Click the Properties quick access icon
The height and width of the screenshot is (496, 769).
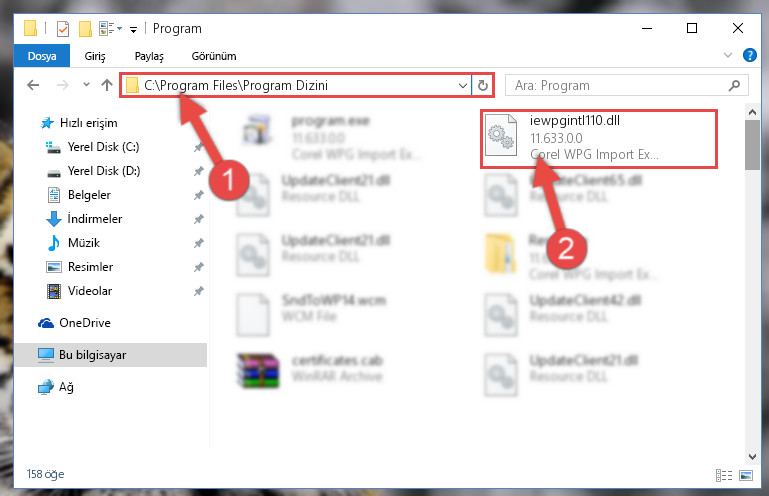click(x=63, y=29)
